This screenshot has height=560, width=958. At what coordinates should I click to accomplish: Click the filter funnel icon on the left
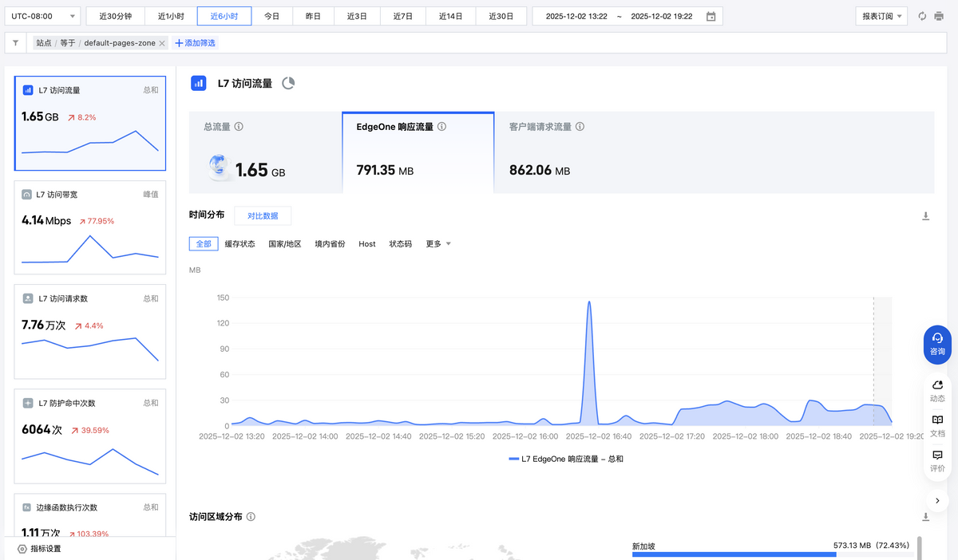tap(14, 43)
